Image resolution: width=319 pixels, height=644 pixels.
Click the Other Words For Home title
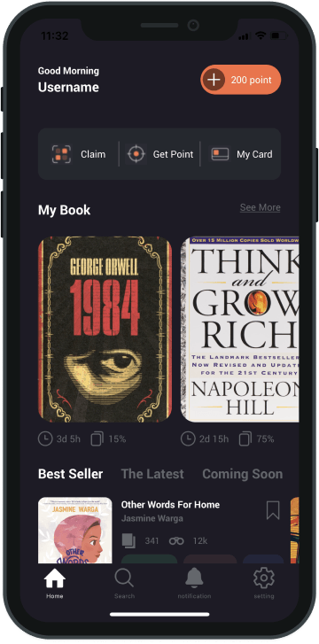[170, 505]
